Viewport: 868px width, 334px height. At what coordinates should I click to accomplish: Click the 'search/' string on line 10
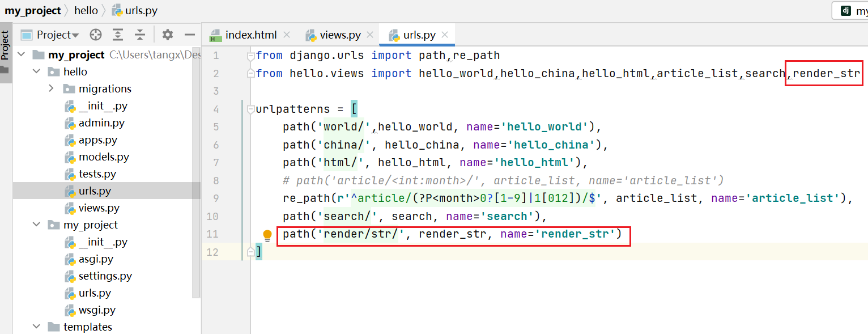[x=347, y=216]
